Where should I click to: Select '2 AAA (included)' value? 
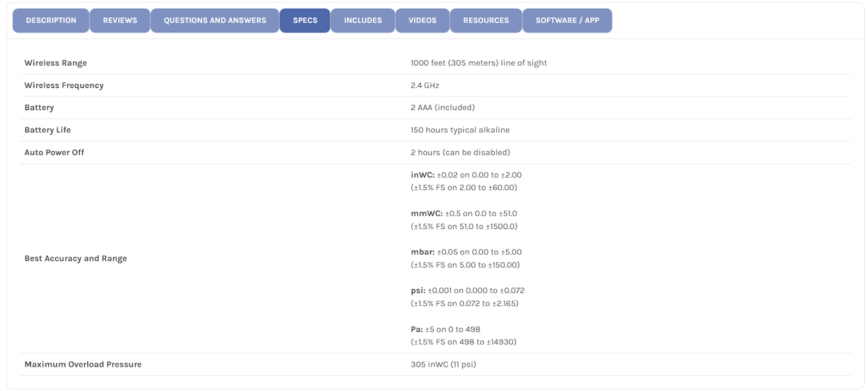click(443, 107)
